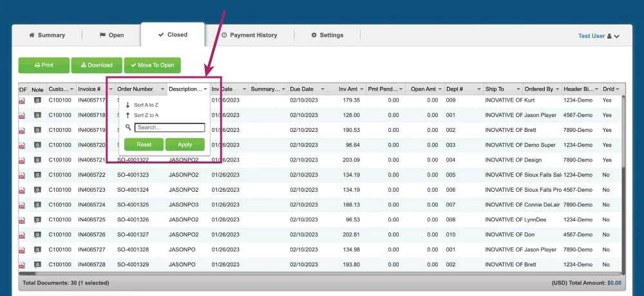
Task: Open the note icon for invoice IN4065724
Action: (37, 205)
